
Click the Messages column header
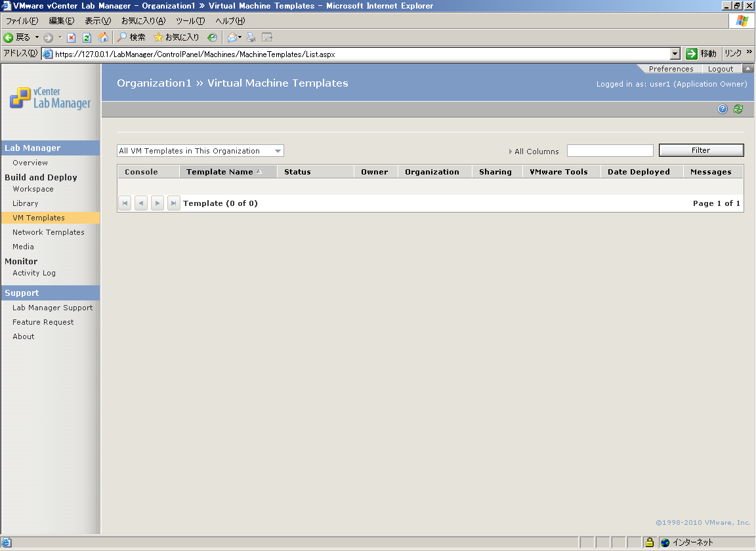pos(713,172)
